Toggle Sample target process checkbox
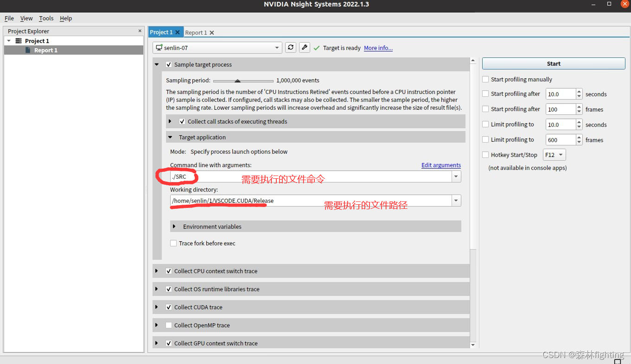This screenshot has height=364, width=631. [x=169, y=65]
